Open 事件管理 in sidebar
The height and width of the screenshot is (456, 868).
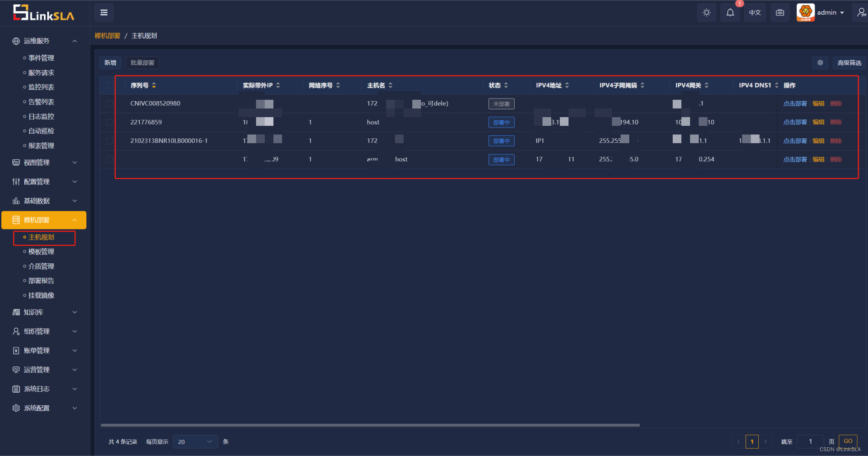click(x=41, y=58)
